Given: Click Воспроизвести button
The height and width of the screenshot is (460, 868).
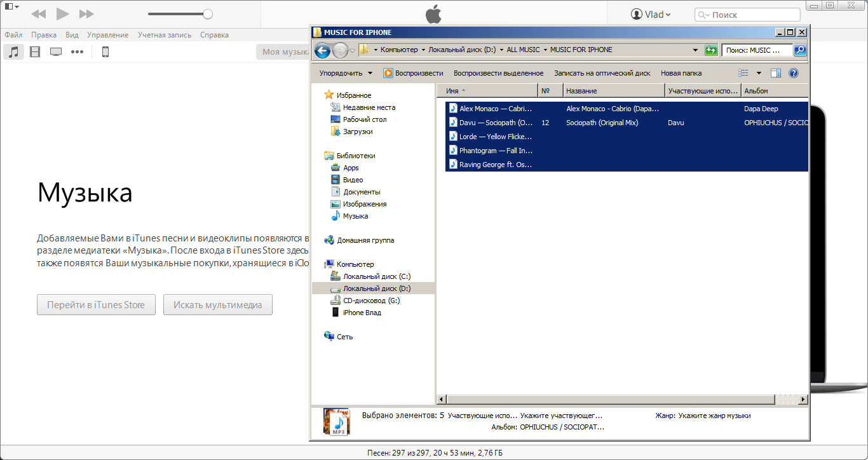Looking at the screenshot, I should click(x=413, y=73).
